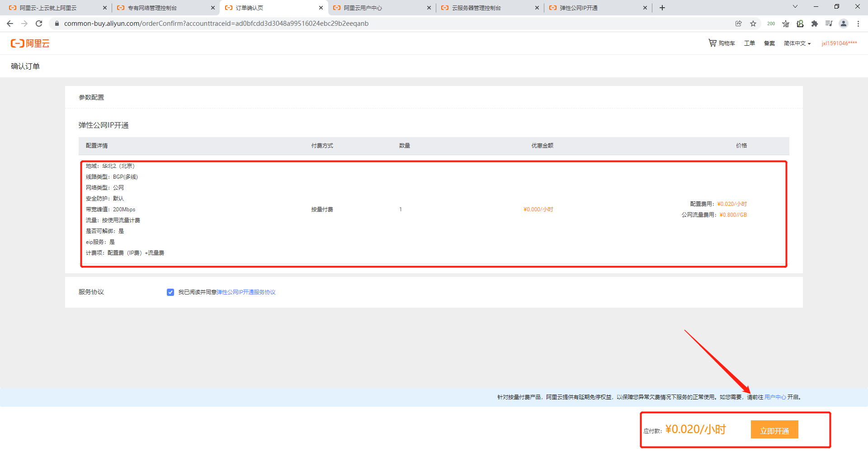Viewport: 868px width, 452px height.
Task: Open the 弹性公网IP开通服务协议 link
Action: [x=246, y=292]
